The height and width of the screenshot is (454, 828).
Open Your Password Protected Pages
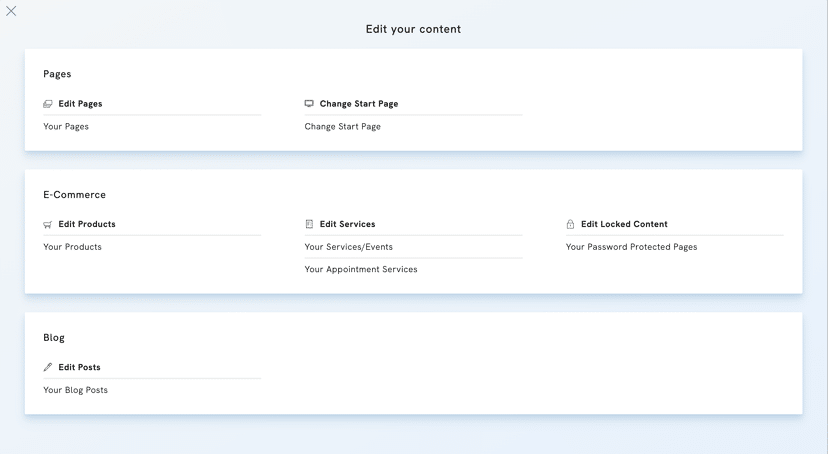(x=631, y=247)
